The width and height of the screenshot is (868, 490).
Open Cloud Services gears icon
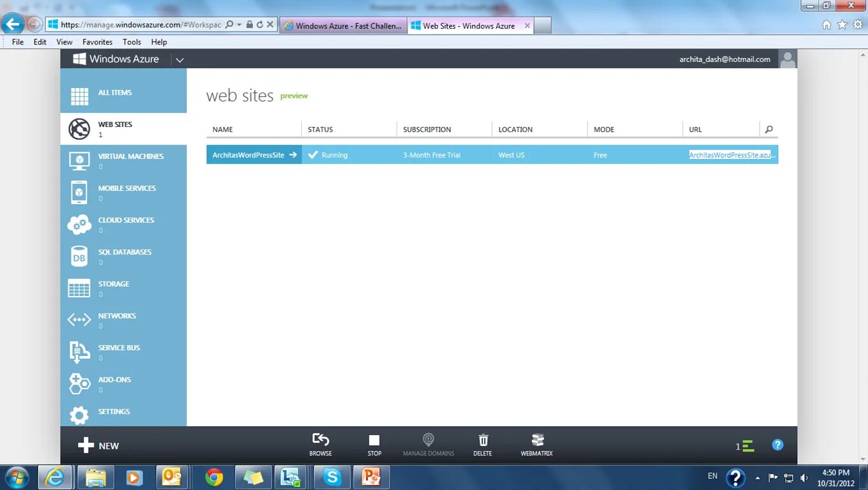pos(79,225)
